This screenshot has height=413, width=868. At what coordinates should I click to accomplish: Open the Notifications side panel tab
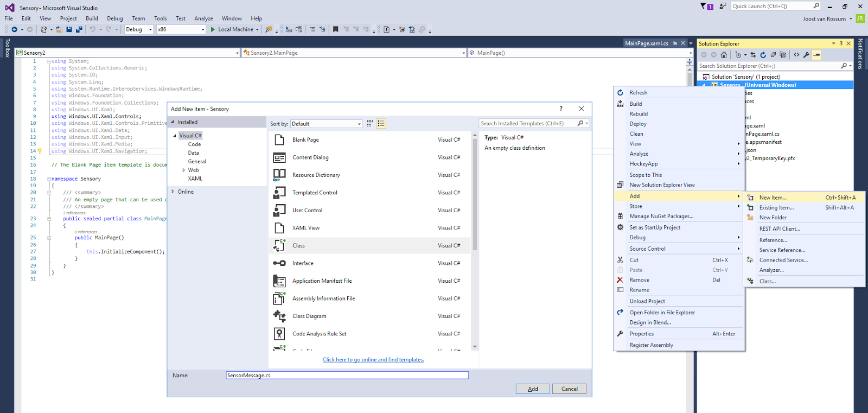pyautogui.click(x=860, y=54)
